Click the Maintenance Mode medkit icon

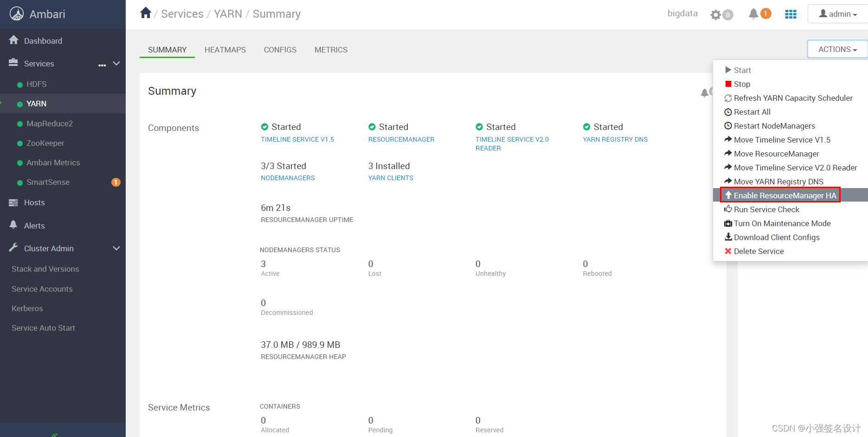tap(728, 223)
